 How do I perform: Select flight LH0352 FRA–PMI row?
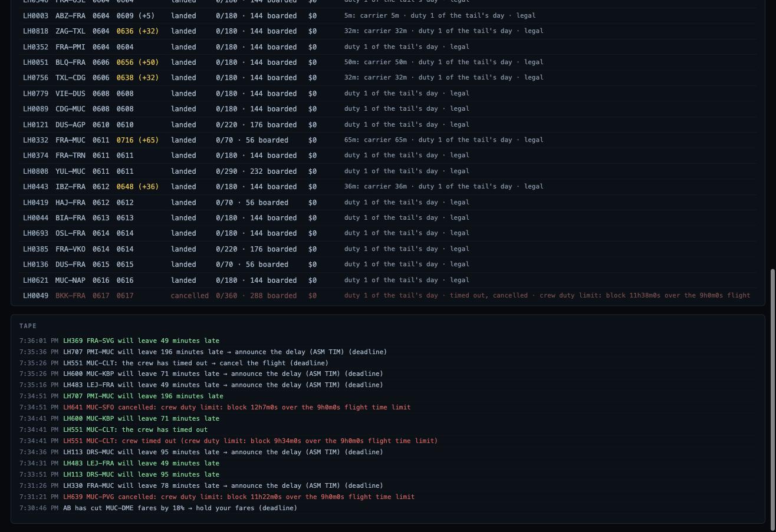[x=388, y=47]
